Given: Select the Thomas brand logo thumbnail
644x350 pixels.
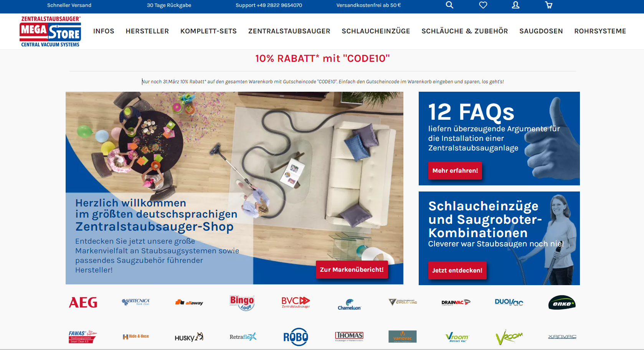Looking at the screenshot, I should pos(349,337).
